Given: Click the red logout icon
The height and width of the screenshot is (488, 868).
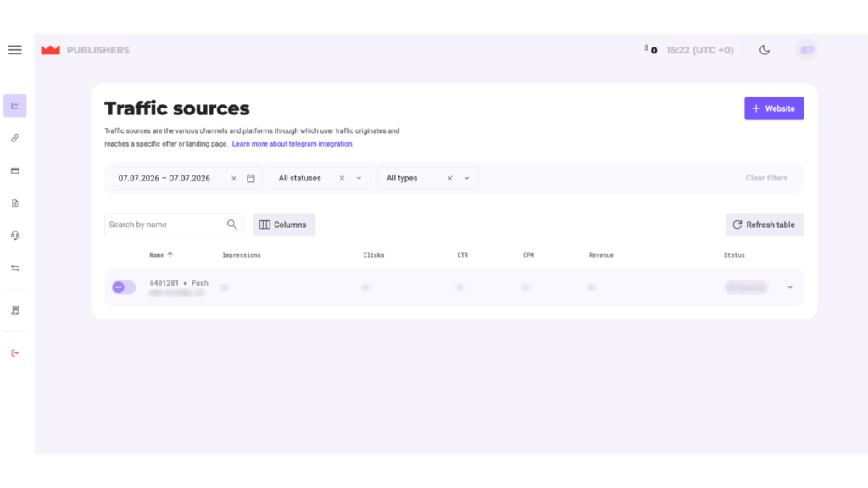Looking at the screenshot, I should coord(15,353).
